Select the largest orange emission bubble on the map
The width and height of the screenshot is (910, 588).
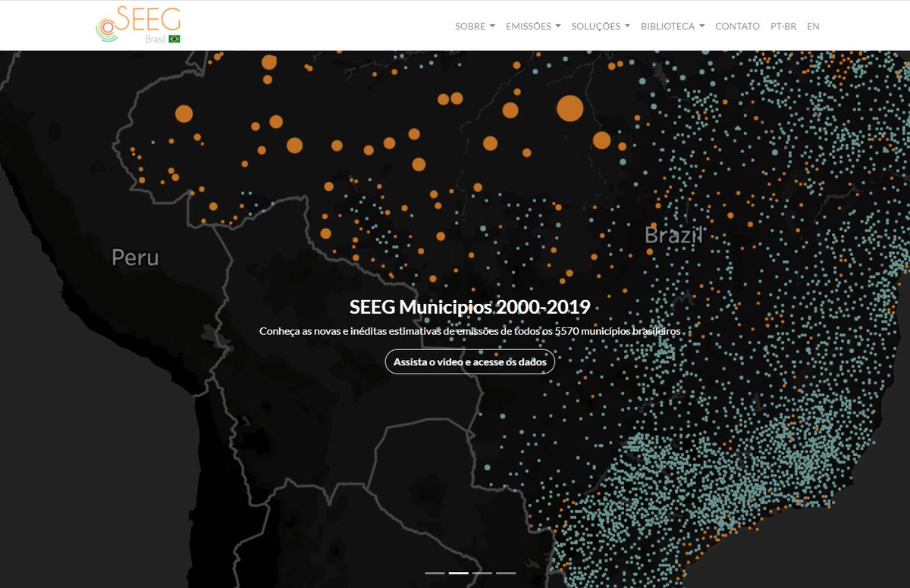pos(569,109)
